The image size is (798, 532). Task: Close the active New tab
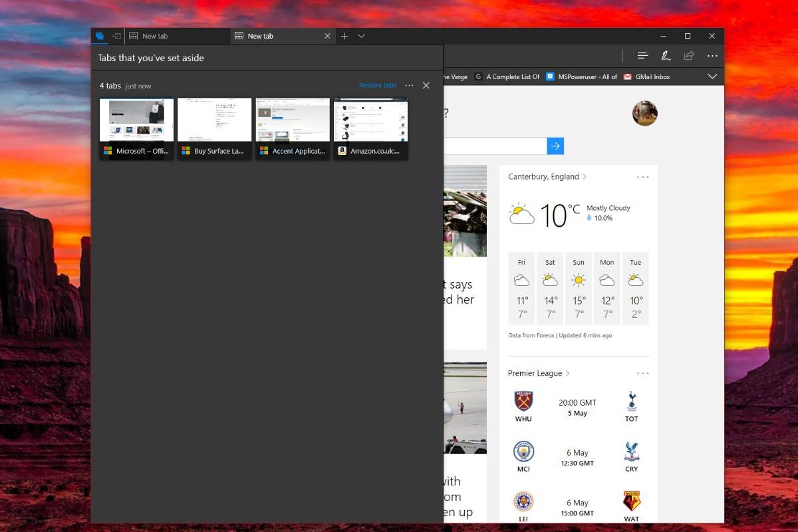click(x=327, y=36)
